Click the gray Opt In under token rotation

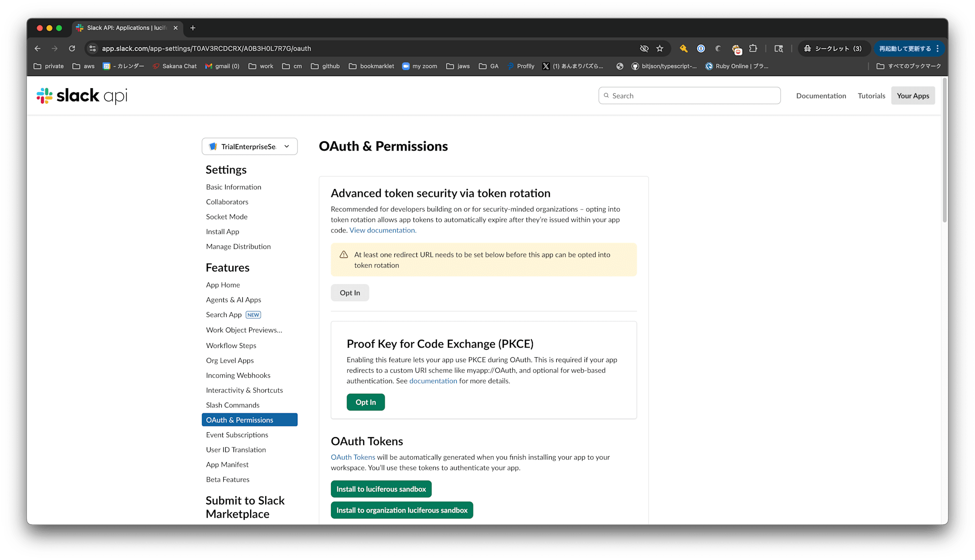350,292
